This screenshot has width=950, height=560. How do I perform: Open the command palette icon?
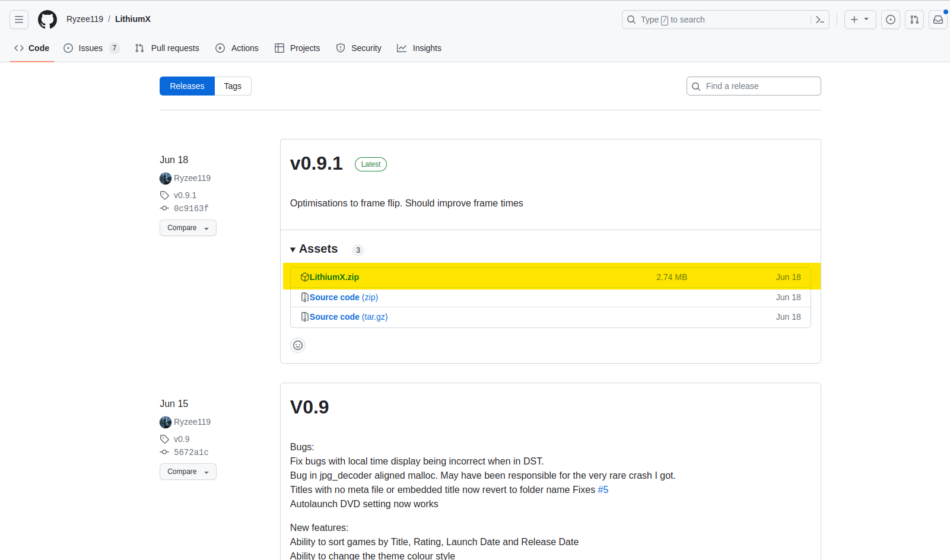coord(820,20)
